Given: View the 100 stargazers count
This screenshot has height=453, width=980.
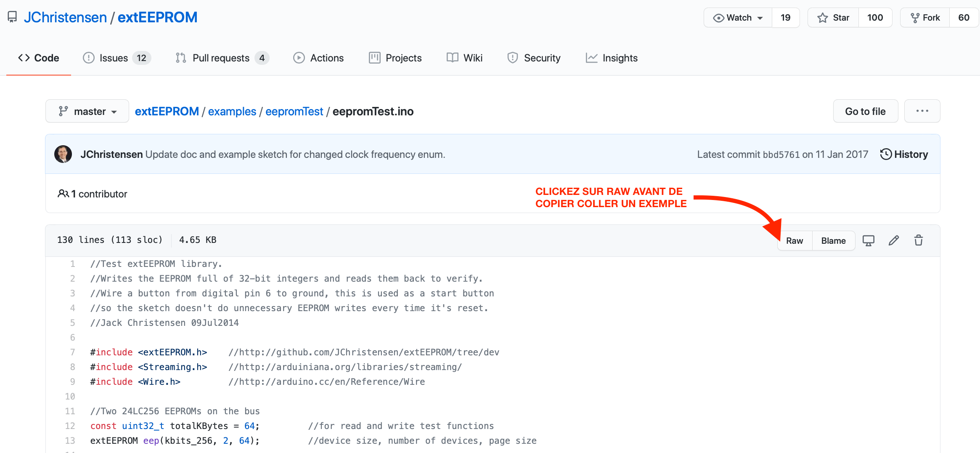Looking at the screenshot, I should (875, 18).
